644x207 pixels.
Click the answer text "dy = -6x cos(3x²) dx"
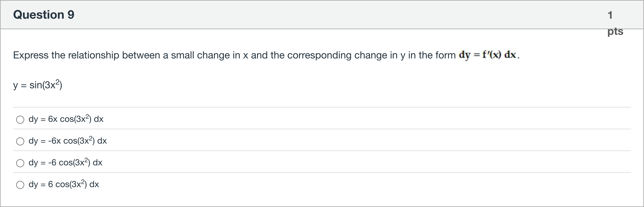pyautogui.click(x=67, y=141)
